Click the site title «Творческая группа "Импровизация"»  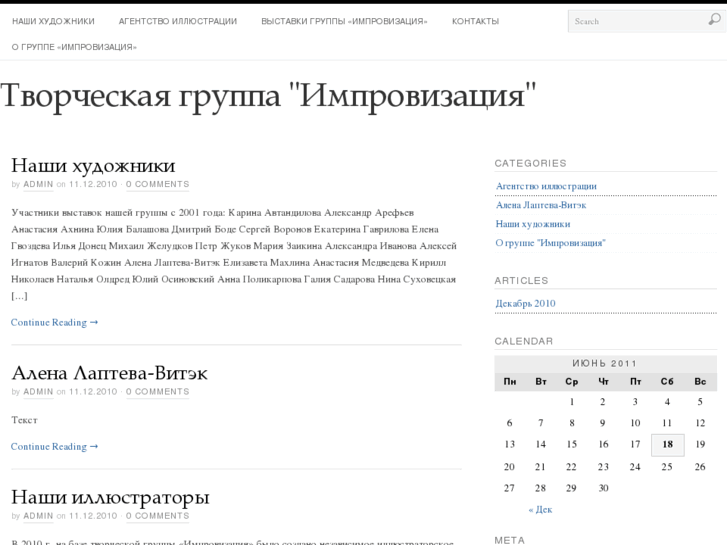coord(268,96)
